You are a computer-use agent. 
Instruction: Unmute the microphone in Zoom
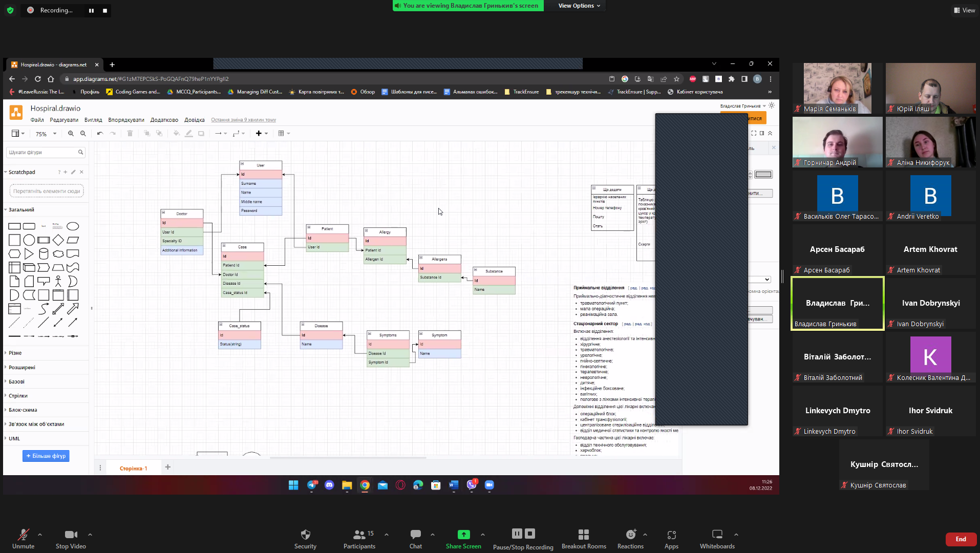pos(23,539)
